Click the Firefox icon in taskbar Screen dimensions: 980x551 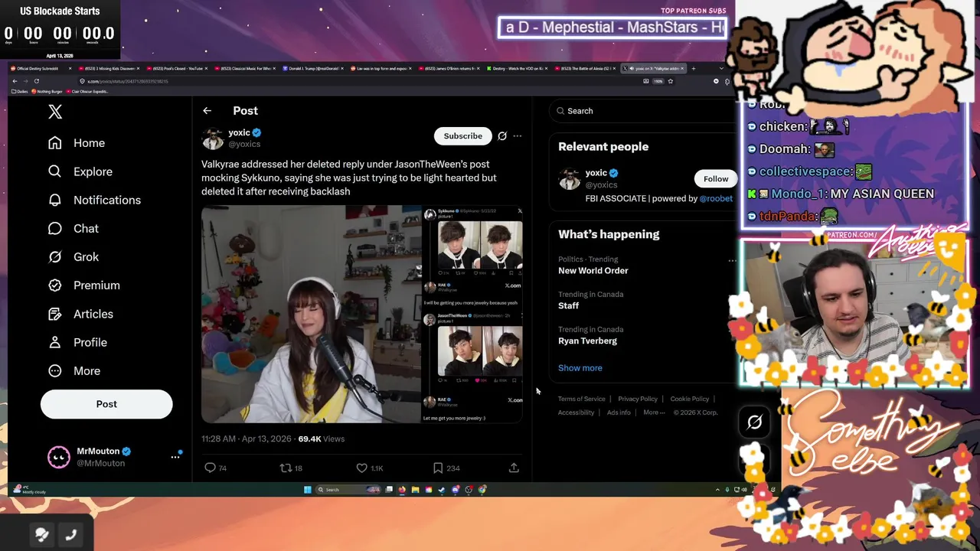(402, 490)
